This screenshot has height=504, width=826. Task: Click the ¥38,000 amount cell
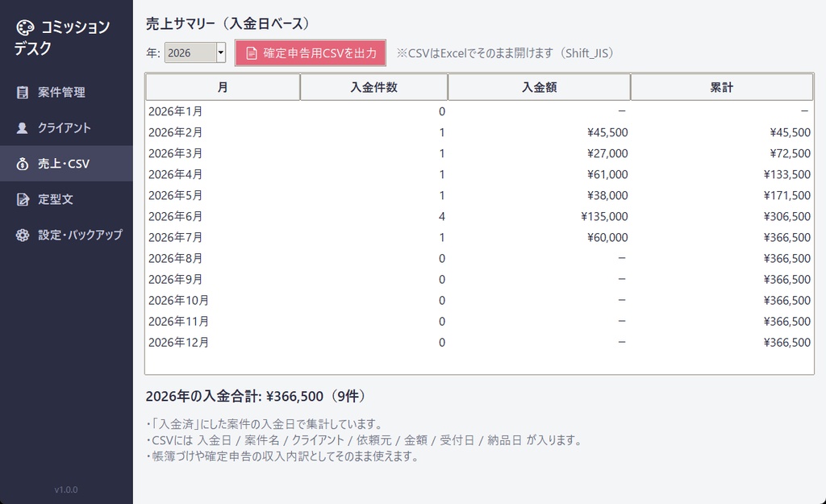tap(607, 195)
